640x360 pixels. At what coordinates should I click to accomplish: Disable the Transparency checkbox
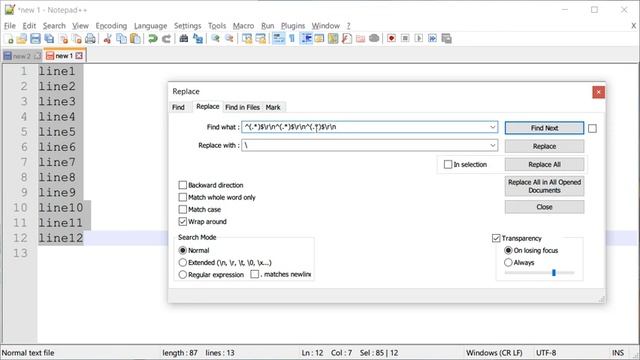pos(496,238)
